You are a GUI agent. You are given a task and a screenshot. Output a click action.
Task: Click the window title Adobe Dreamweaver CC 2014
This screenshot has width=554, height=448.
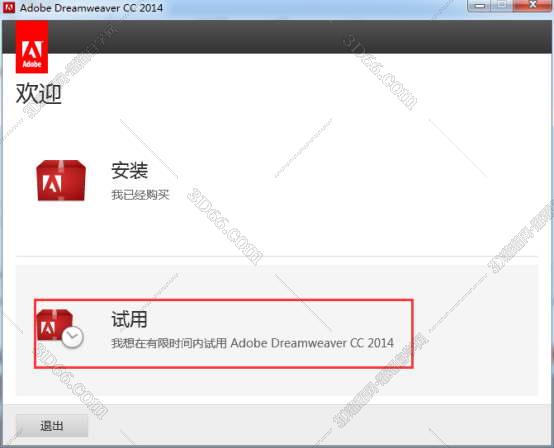(x=92, y=8)
